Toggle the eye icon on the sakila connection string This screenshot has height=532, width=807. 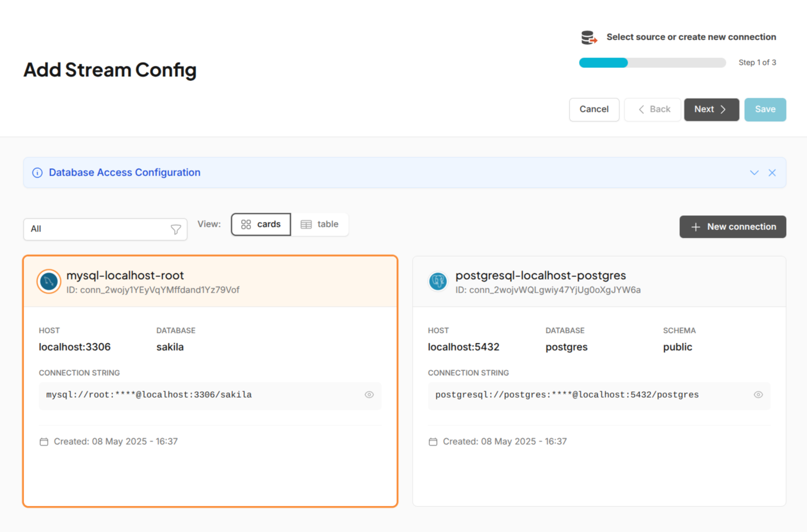pos(369,395)
